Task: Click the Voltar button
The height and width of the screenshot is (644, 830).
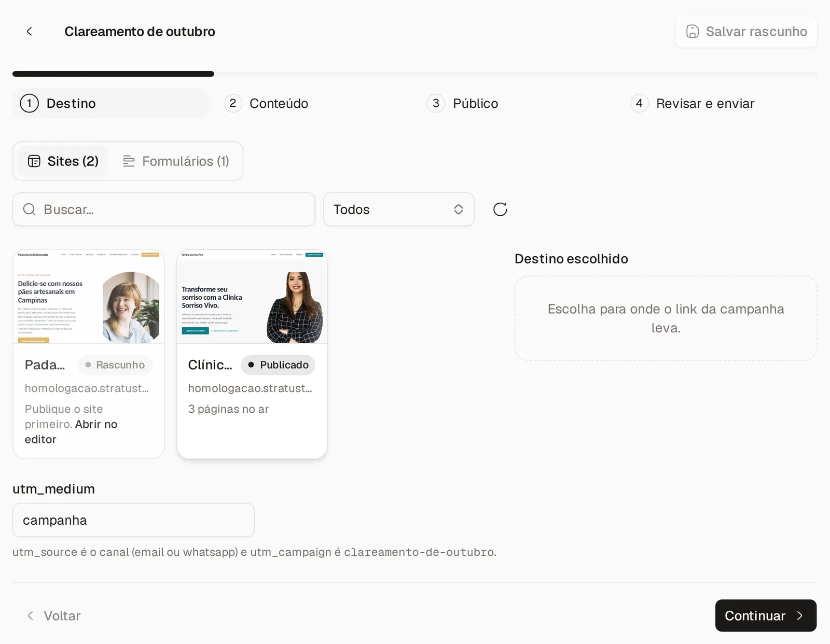Action: [x=53, y=616]
